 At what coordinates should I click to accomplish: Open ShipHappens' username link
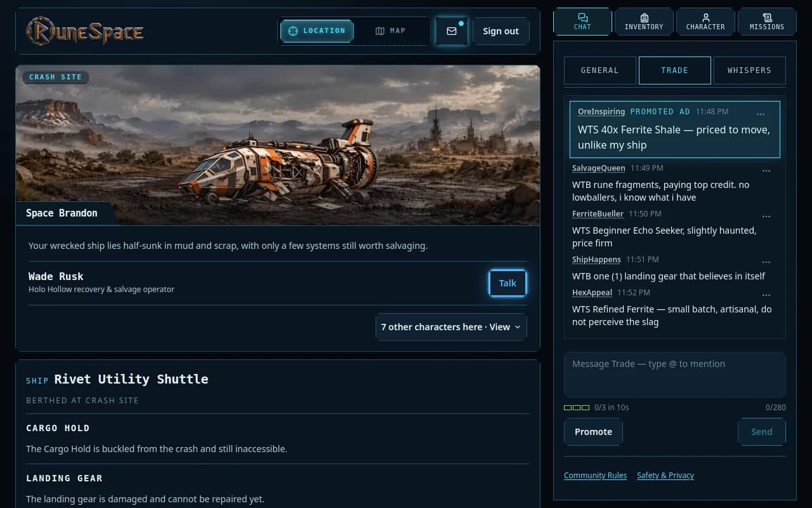pyautogui.click(x=596, y=260)
